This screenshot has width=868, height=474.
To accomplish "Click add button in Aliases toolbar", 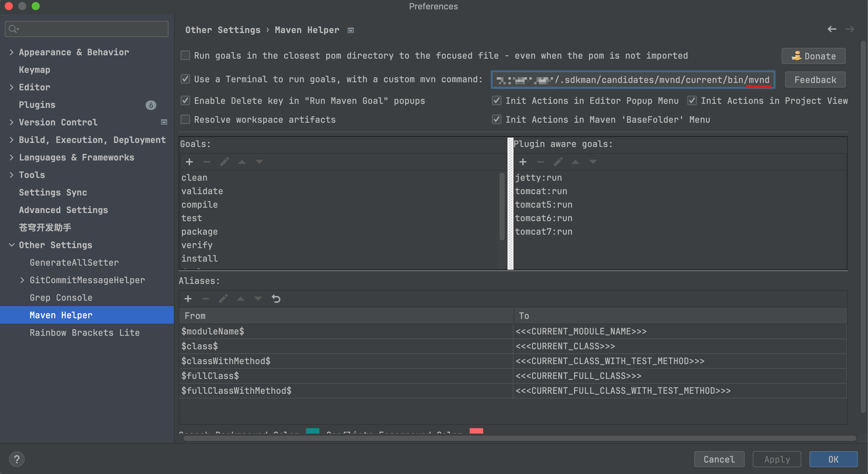I will [188, 299].
